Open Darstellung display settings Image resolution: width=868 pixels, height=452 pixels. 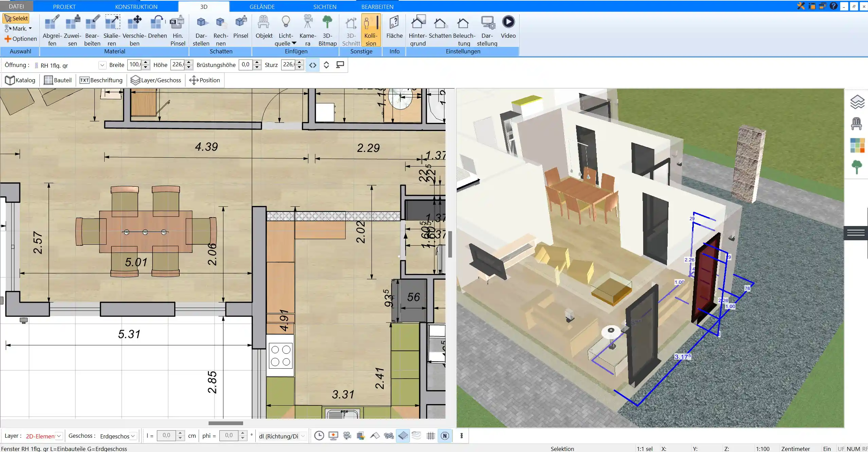point(487,31)
